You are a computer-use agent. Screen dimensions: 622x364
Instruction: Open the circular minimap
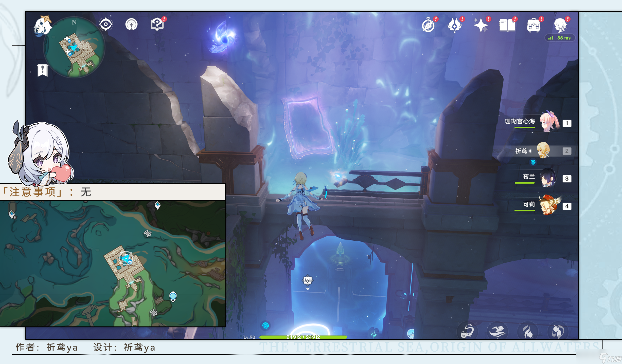point(74,47)
